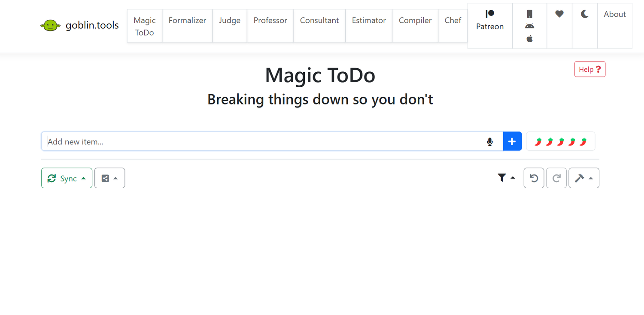This screenshot has width=644, height=315.
Task: Click the Add new item text field
Action: [x=258, y=141]
